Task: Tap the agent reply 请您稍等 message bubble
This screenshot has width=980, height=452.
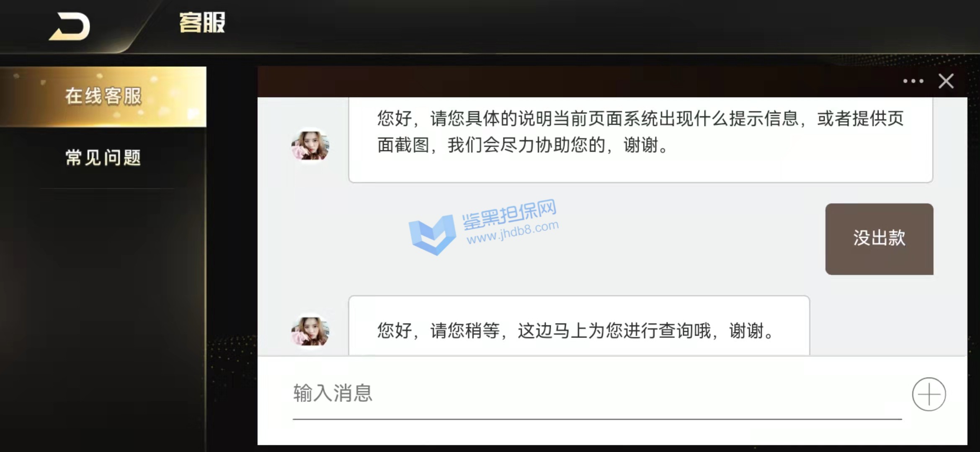Action: [x=579, y=326]
